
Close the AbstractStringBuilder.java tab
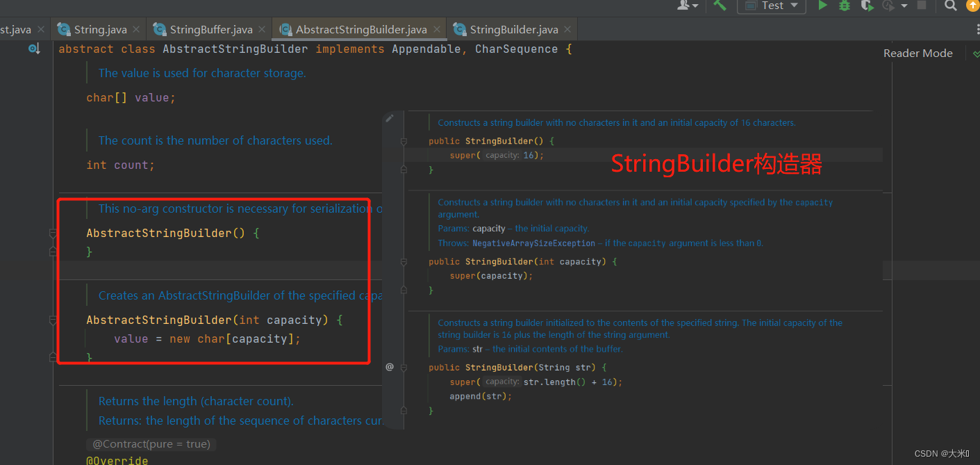[x=437, y=29]
